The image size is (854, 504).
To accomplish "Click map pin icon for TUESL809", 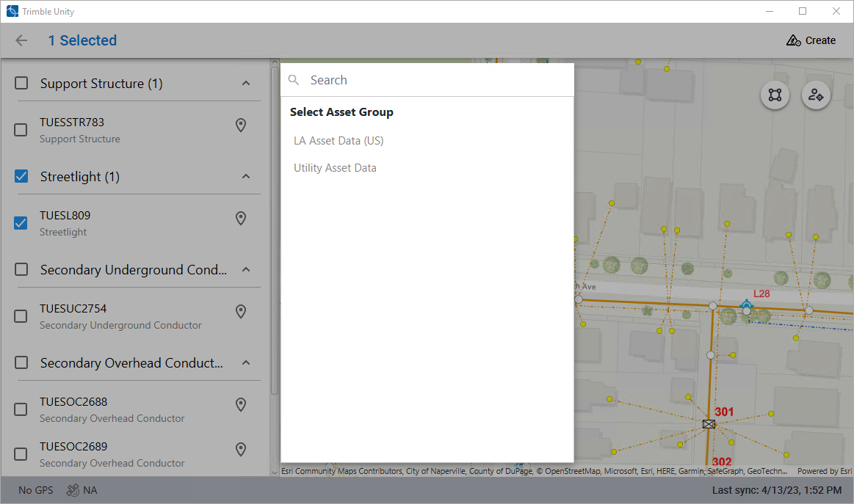I will click(240, 219).
